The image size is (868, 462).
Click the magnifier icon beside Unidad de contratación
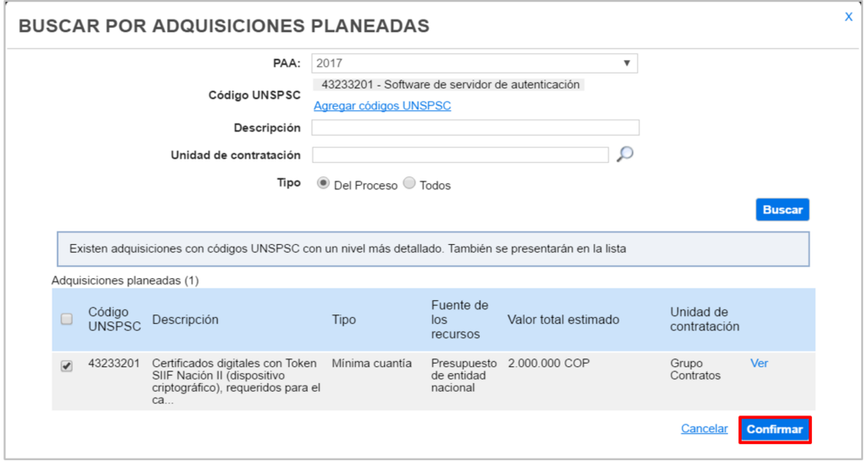pyautogui.click(x=625, y=154)
